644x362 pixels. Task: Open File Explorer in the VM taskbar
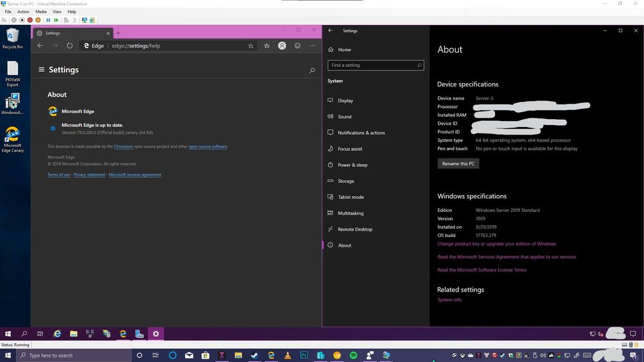[73, 334]
